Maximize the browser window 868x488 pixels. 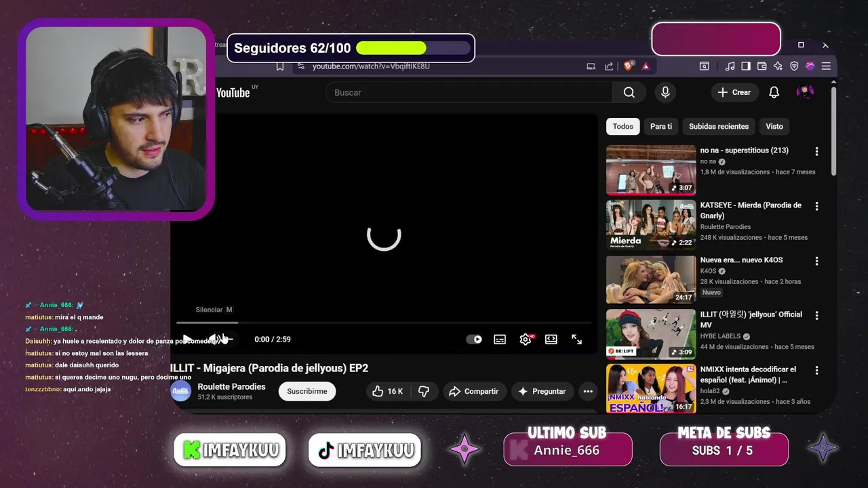pos(801,45)
